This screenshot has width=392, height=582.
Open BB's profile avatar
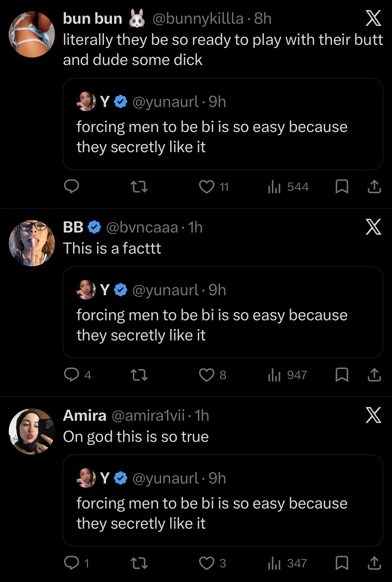[32, 243]
